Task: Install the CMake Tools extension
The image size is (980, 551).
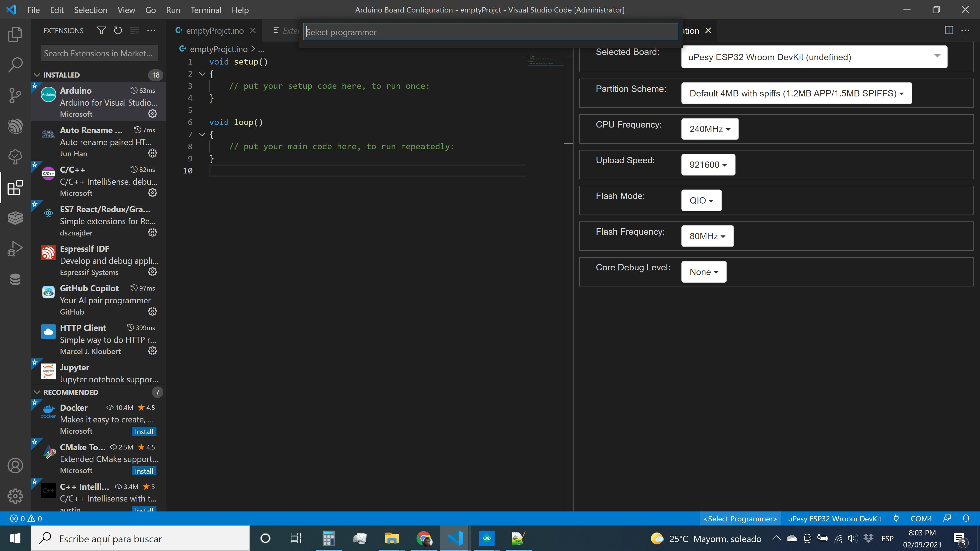Action: point(144,471)
